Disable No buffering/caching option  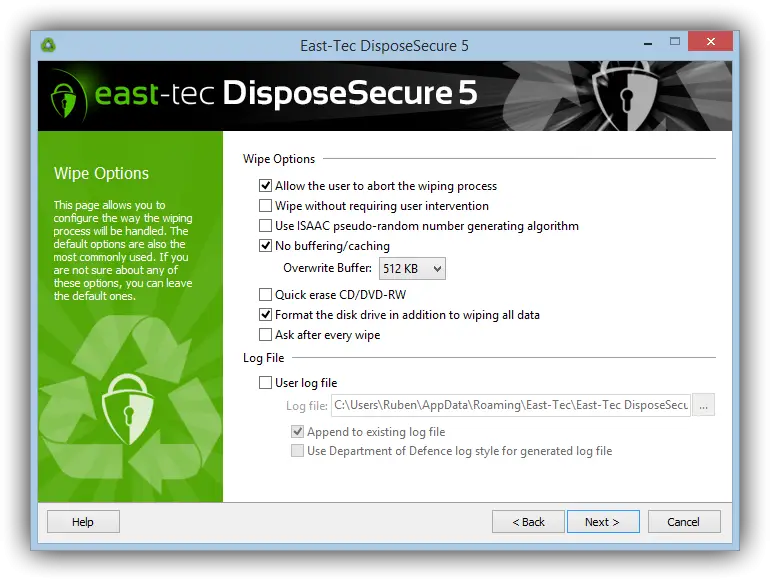265,246
